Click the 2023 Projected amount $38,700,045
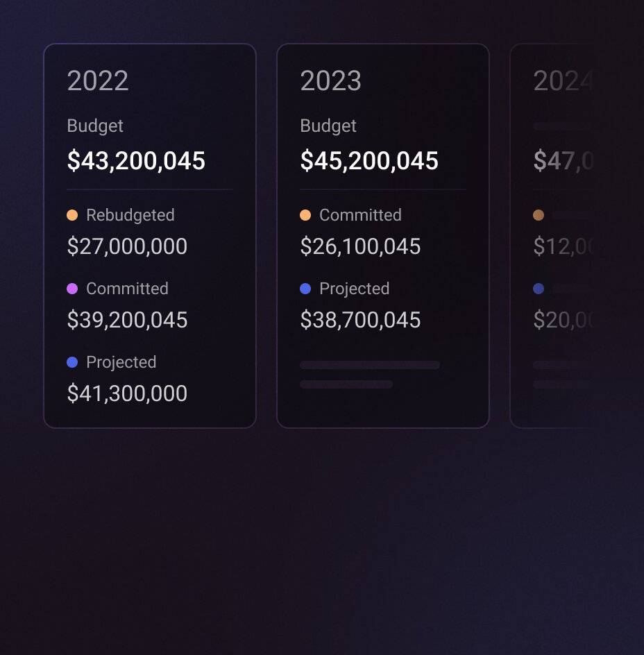Screen dimensions: 644x655 (360, 320)
